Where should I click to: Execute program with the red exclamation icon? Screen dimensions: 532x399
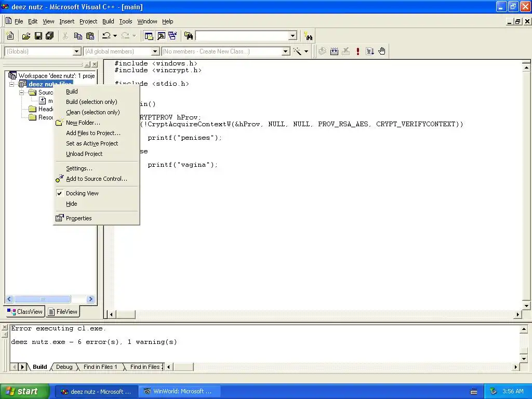point(357,51)
